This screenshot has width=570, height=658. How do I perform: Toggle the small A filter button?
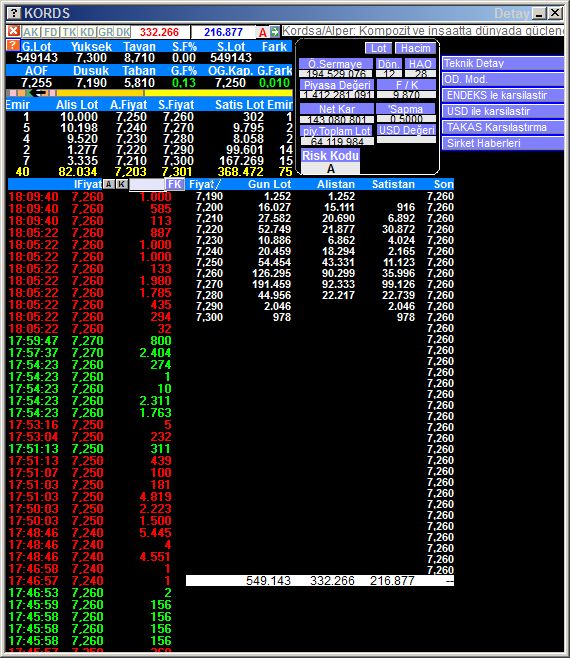pyautogui.click(x=109, y=184)
